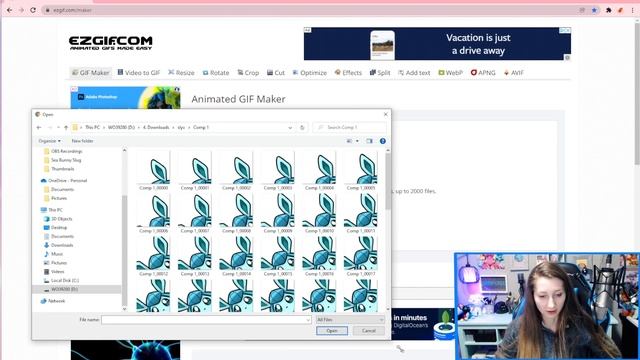
Task: Open the APNG tool tab
Action: (483, 73)
